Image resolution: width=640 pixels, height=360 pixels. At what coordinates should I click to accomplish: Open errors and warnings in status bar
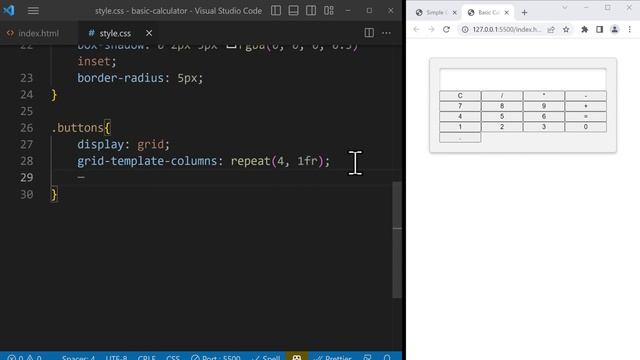point(24,358)
